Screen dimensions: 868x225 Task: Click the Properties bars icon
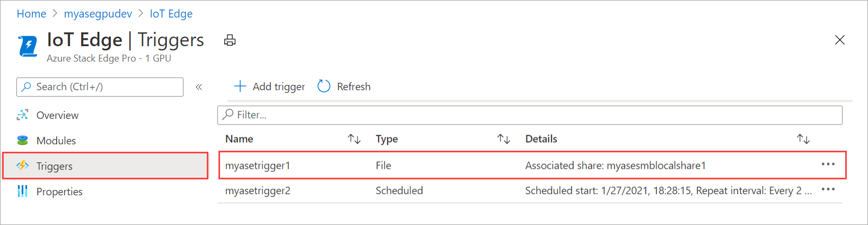[22, 191]
